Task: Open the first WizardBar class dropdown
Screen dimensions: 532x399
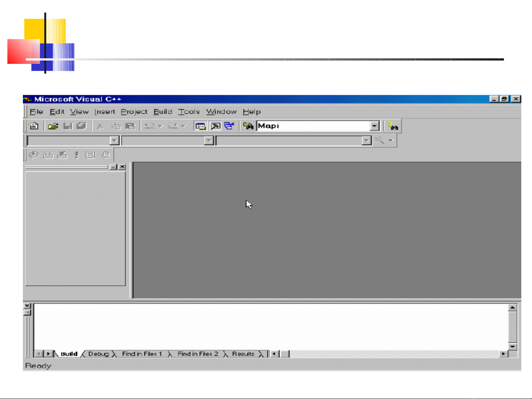Action: tap(114, 141)
